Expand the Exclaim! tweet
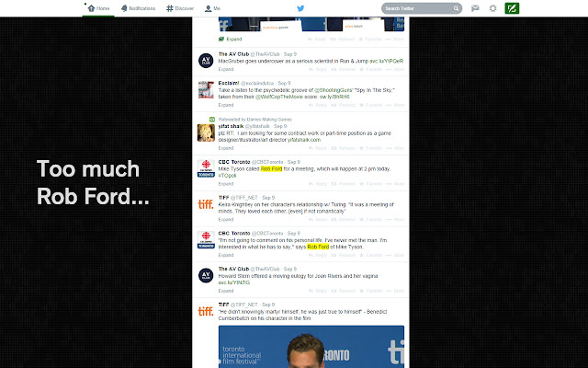Viewport: 588px width, 368px height. coord(226,105)
